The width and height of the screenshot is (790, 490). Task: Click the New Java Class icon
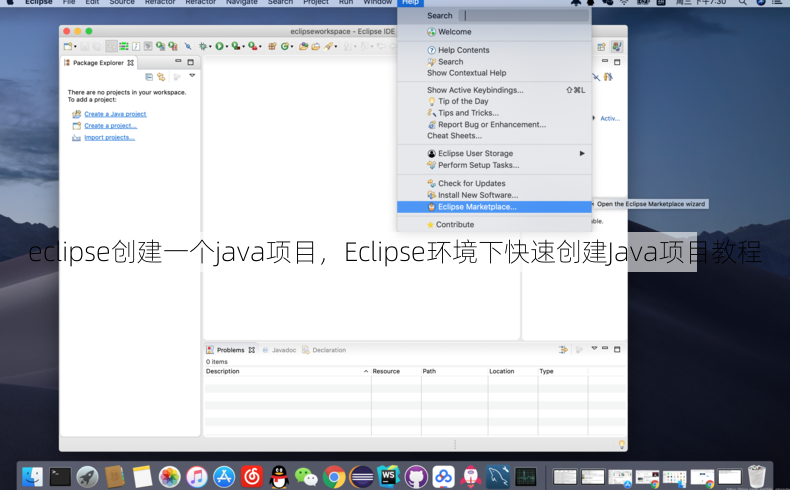[x=285, y=46]
